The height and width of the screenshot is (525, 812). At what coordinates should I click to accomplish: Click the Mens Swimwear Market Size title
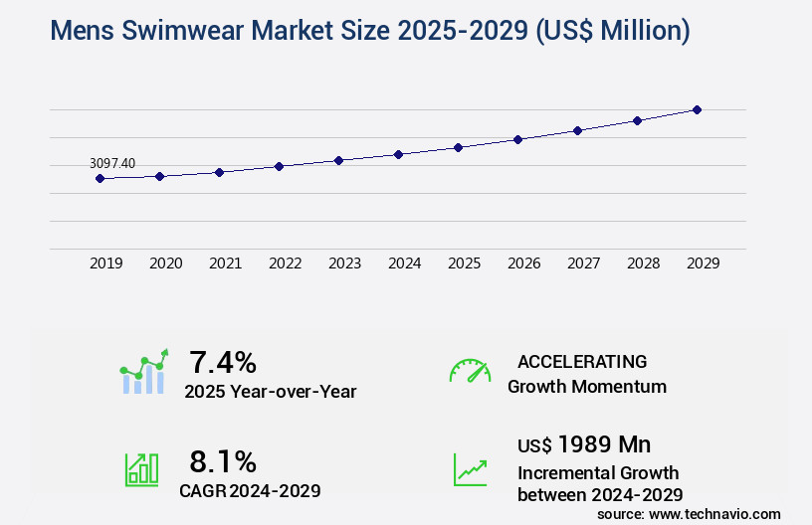click(369, 31)
